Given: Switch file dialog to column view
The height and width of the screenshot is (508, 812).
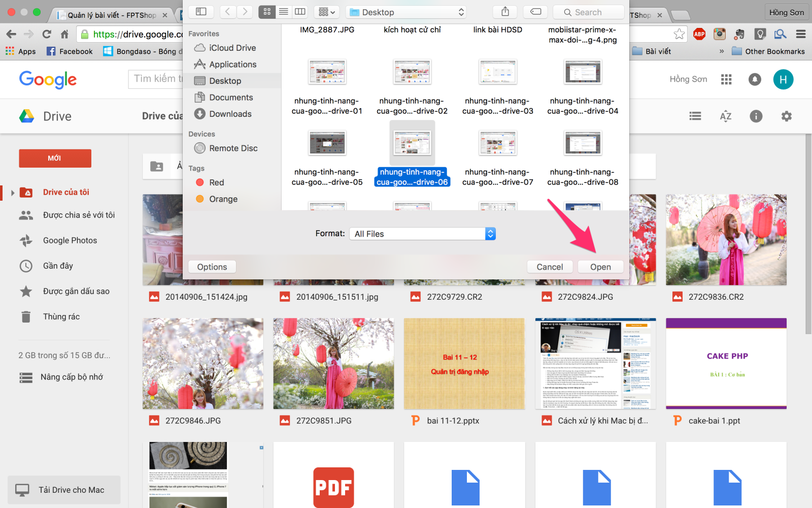Looking at the screenshot, I should click(300, 11).
